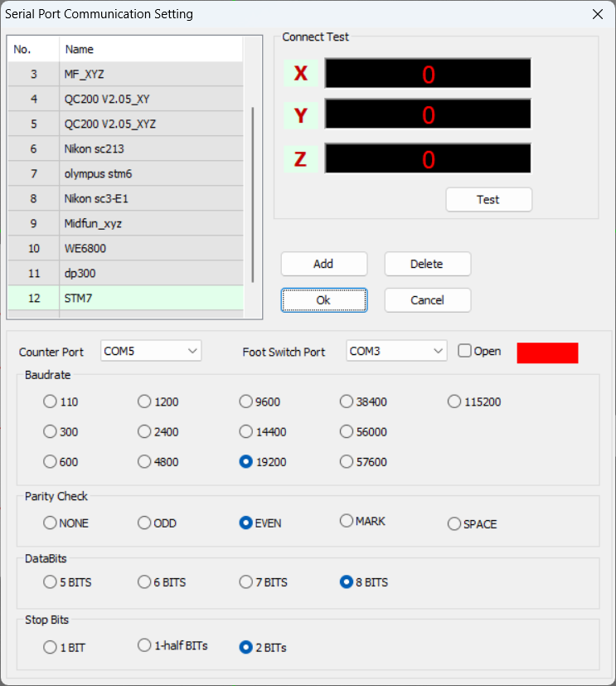Pick the 1-half BITs stop option

[145, 645]
